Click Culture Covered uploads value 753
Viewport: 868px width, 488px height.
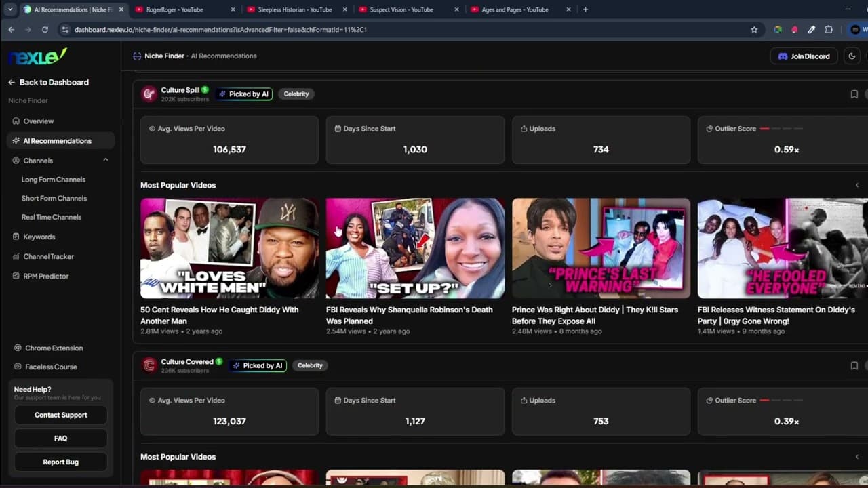coord(601,421)
